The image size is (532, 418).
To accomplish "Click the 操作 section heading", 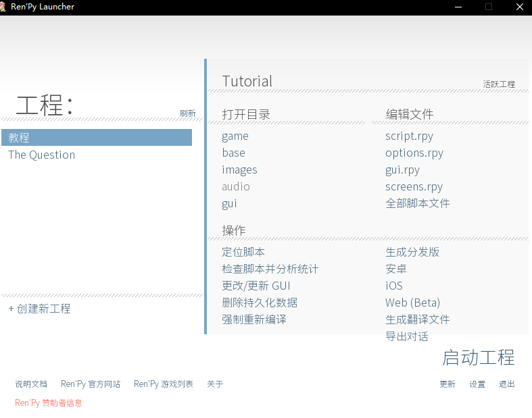I will click(234, 230).
